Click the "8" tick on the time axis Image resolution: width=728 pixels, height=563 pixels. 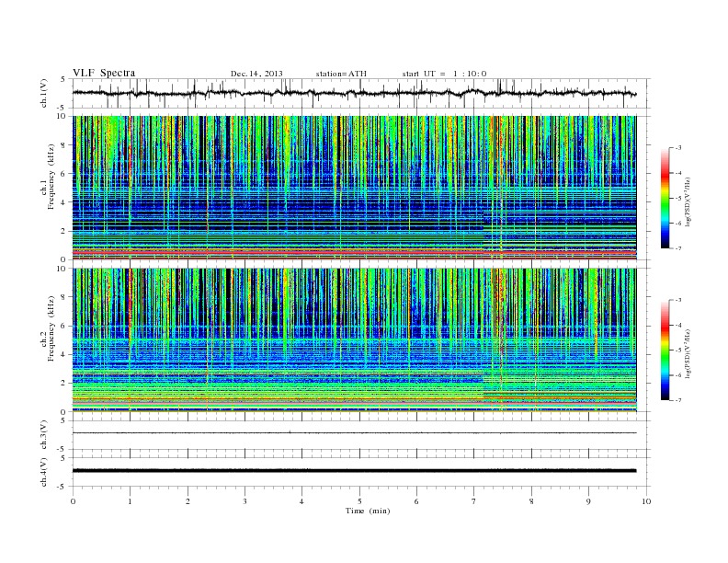pyautogui.click(x=531, y=501)
